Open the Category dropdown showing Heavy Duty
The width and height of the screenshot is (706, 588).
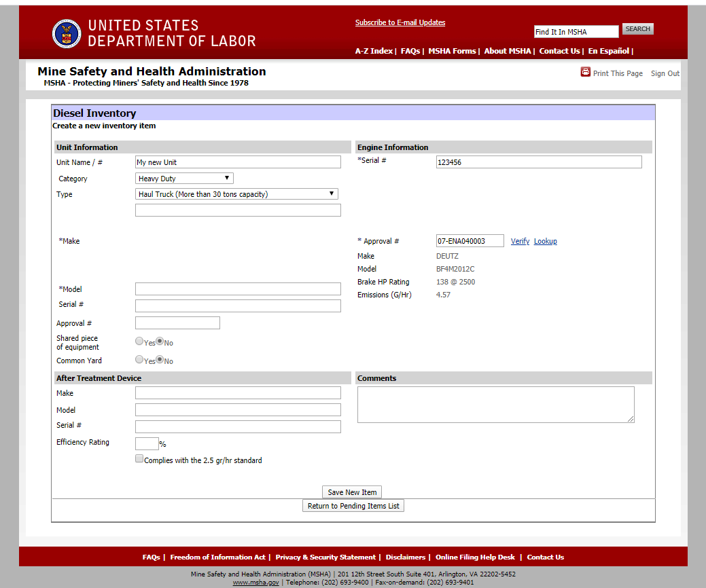pos(184,179)
